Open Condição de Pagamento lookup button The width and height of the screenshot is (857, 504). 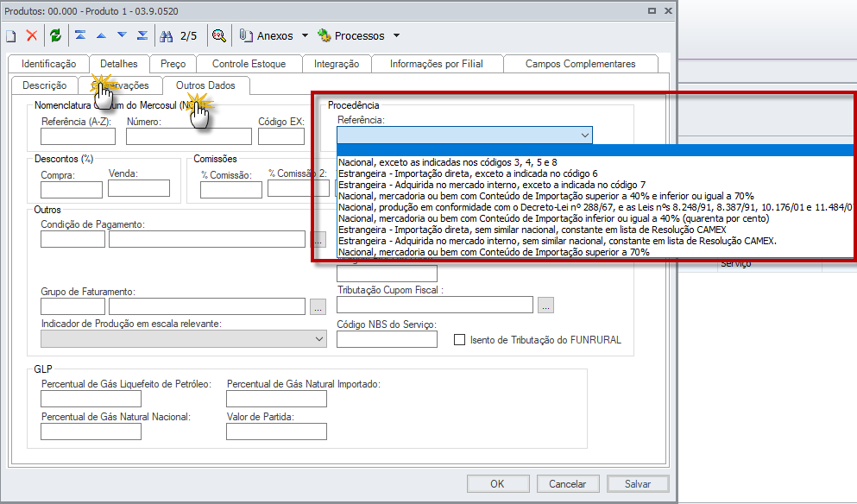point(318,239)
